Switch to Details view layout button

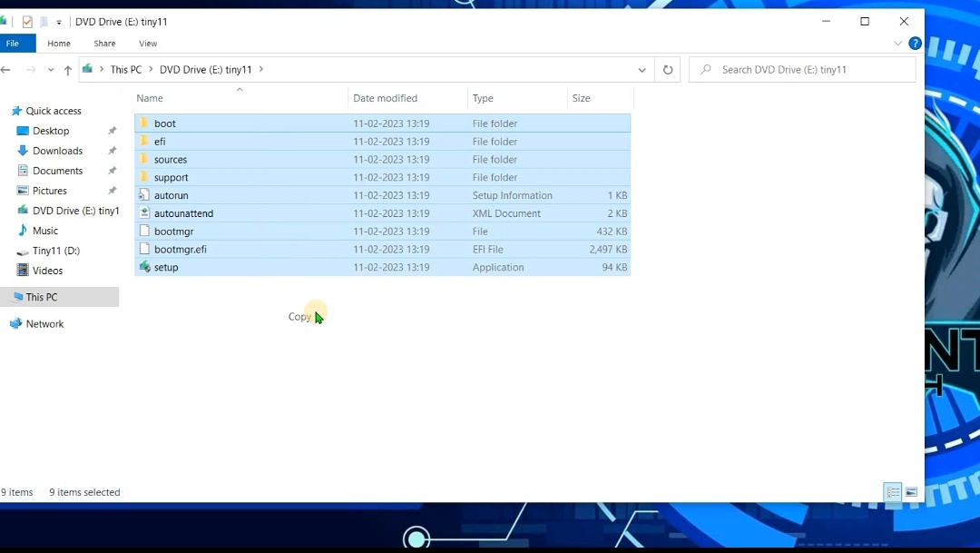pos(893,492)
